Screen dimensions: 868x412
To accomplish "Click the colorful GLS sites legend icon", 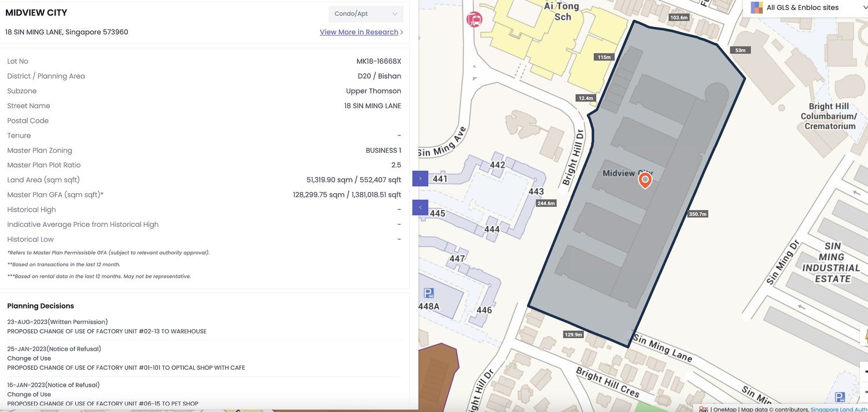I will pyautogui.click(x=756, y=8).
